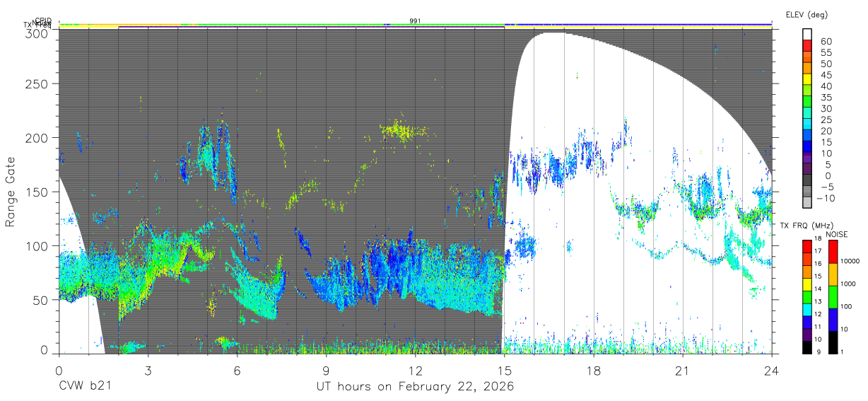Click the '250' tick label on the Range Gate axis
868x401 pixels.
coord(37,83)
